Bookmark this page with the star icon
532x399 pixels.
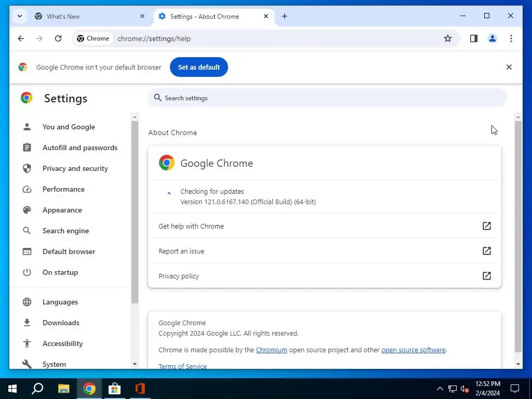click(x=448, y=38)
